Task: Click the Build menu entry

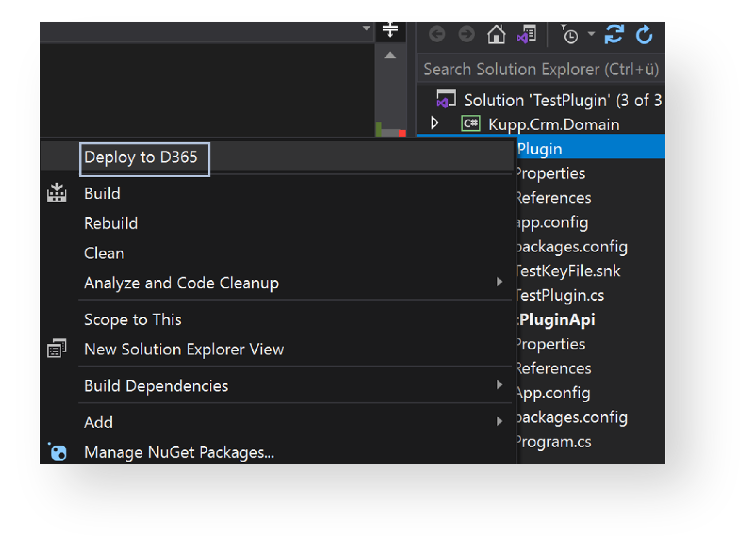Action: coord(277,194)
